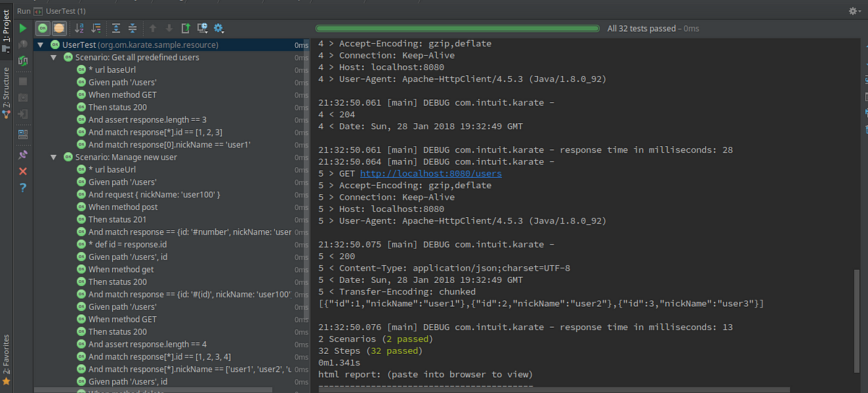This screenshot has width=868, height=393.
Task: Toggle auto-test icon in left gutter
Action: 23,61
